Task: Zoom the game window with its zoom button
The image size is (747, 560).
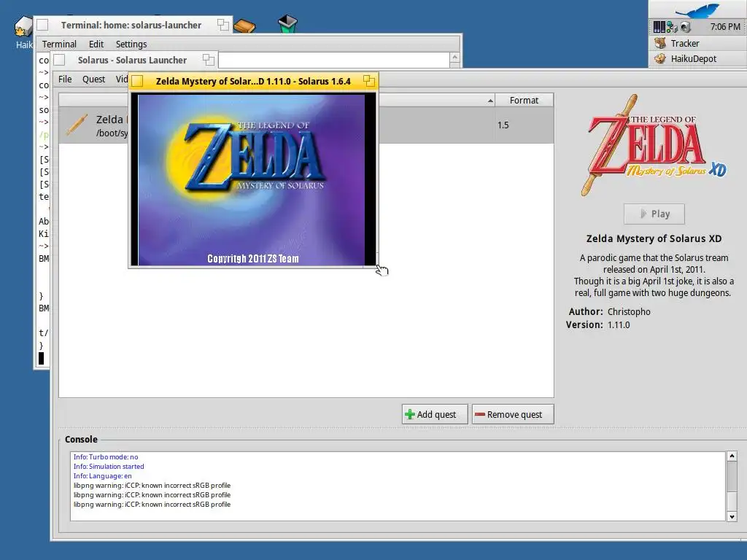Action: coord(368,80)
